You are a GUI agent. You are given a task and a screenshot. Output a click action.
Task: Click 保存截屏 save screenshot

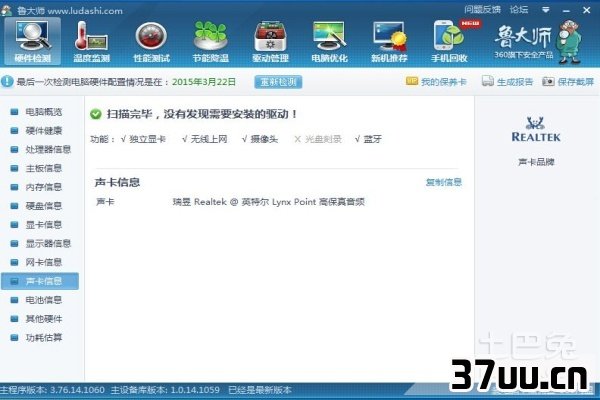576,82
